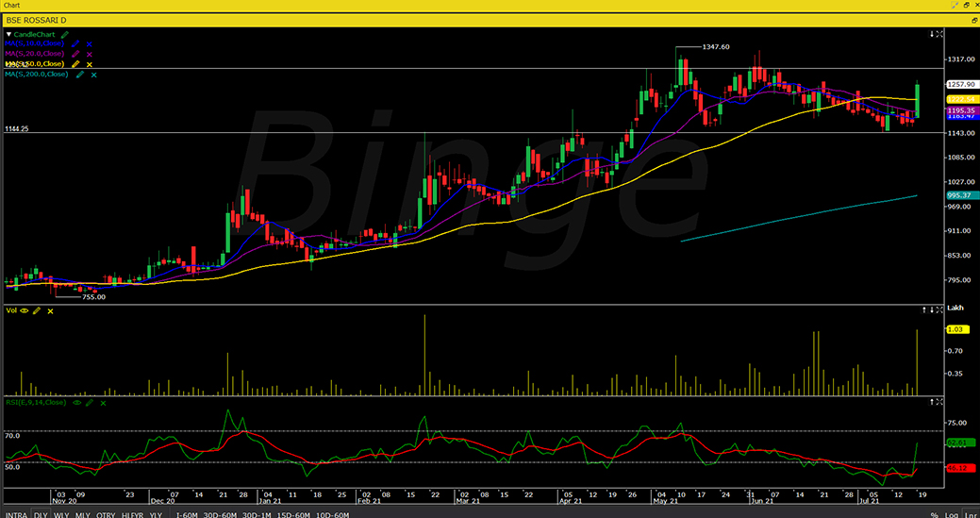Move the Vol pane down

[932, 309]
